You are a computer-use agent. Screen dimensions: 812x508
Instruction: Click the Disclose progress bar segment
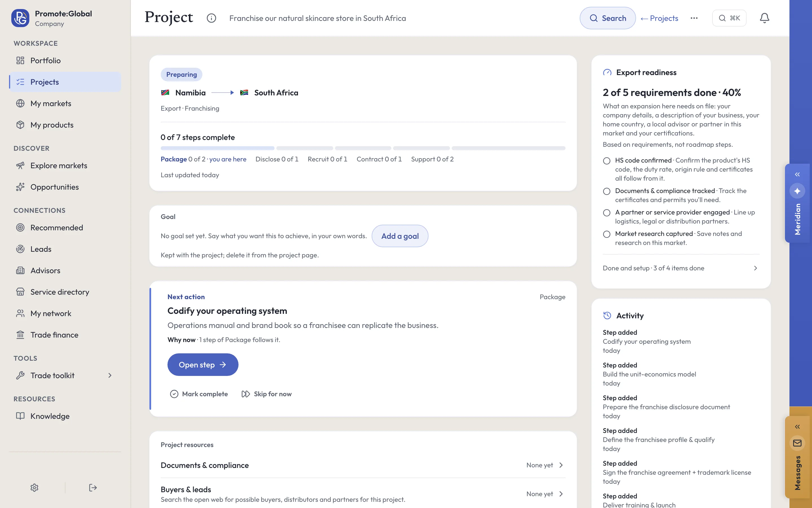pyautogui.click(x=305, y=148)
